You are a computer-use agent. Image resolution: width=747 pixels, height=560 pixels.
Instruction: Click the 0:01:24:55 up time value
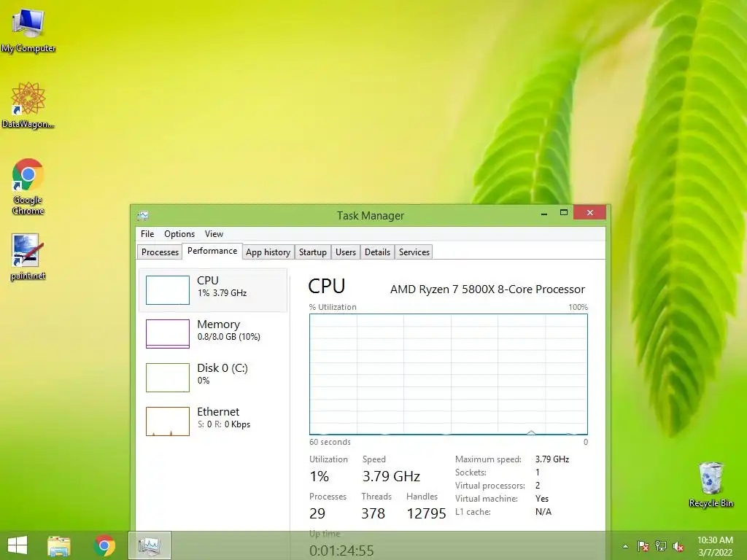[341, 551]
